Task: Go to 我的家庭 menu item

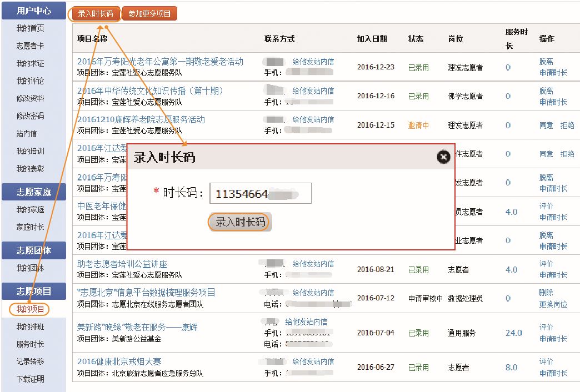Action: tap(31, 210)
